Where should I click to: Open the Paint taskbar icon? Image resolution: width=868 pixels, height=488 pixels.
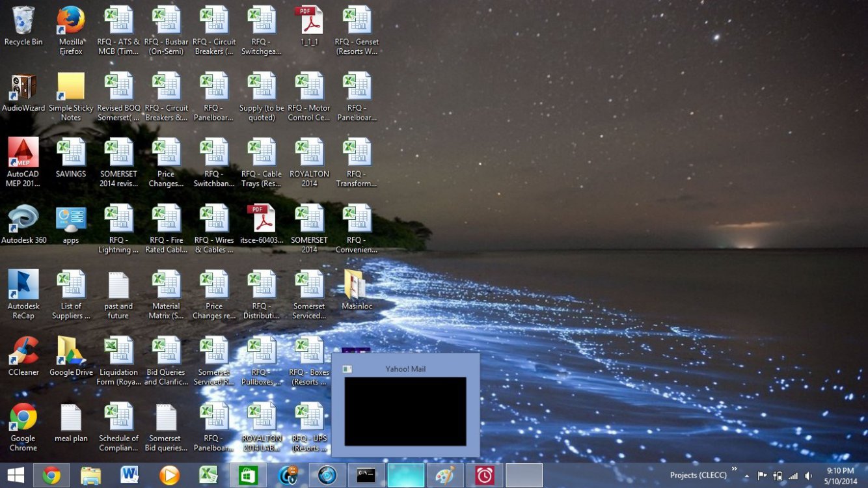tap(445, 476)
